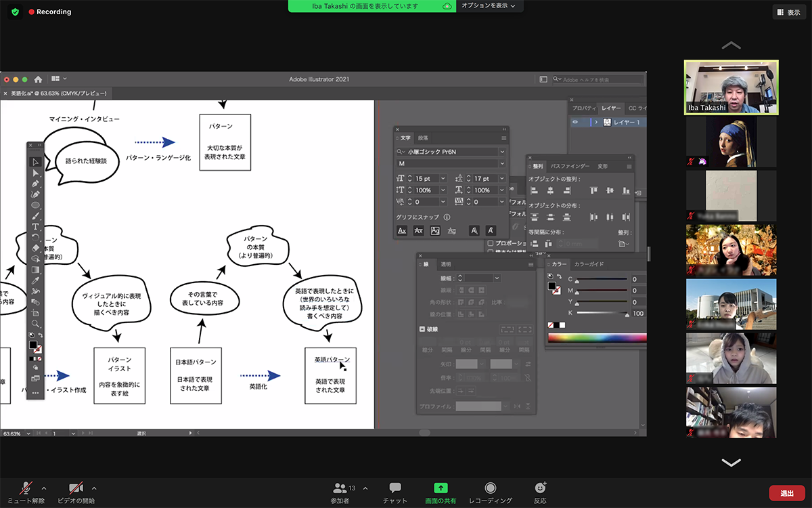Viewport: 812px width, 508px height.
Task: Switch to the カラーガイド tab
Action: pyautogui.click(x=589, y=264)
